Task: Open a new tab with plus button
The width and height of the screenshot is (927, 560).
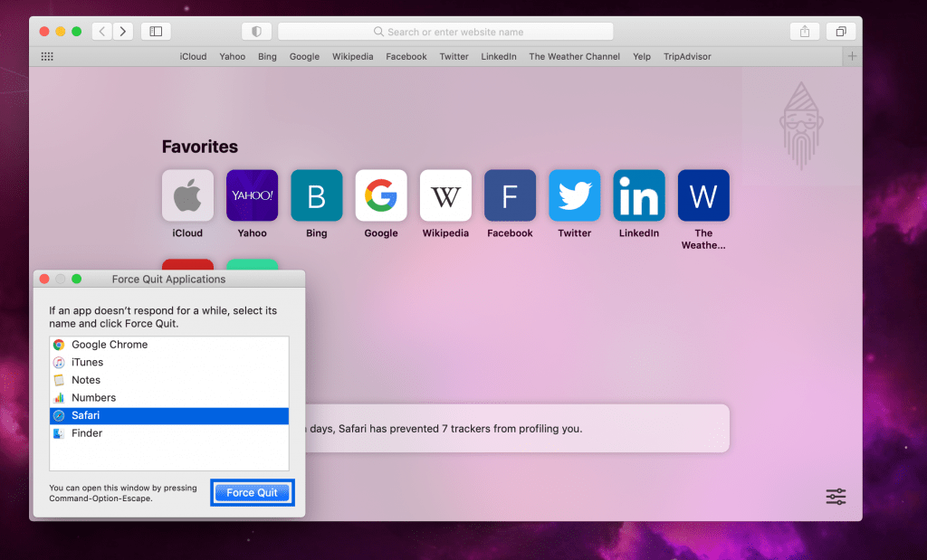Action: (852, 56)
